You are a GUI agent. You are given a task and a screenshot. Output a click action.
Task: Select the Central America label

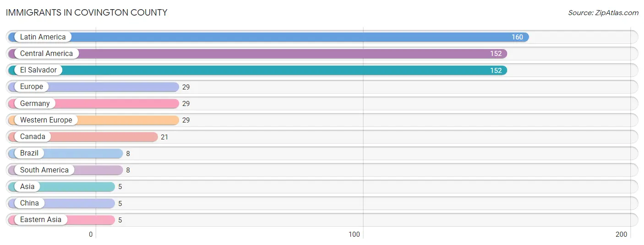point(46,54)
